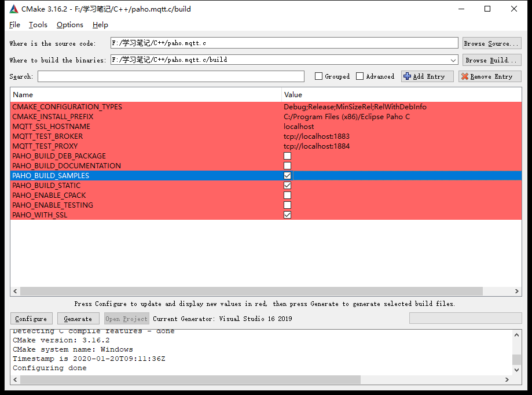Uncheck PAHO_WITH_SSL option
The width and height of the screenshot is (532, 395).
(287, 215)
